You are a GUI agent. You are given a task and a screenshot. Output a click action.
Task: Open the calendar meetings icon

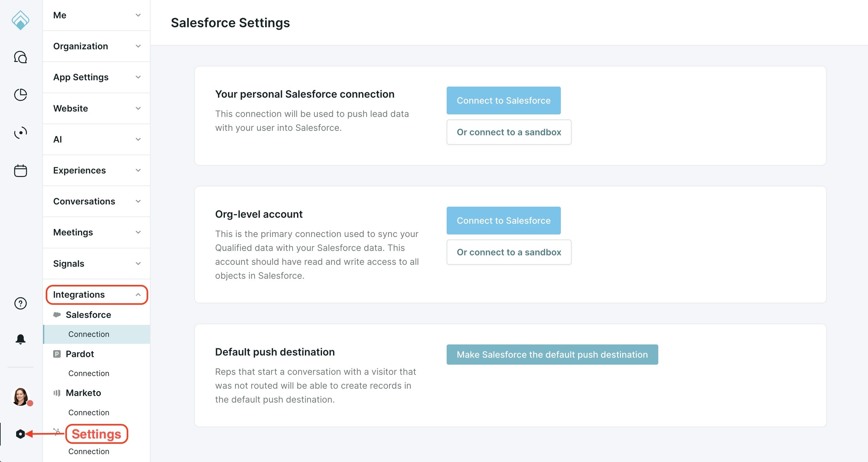click(x=20, y=170)
